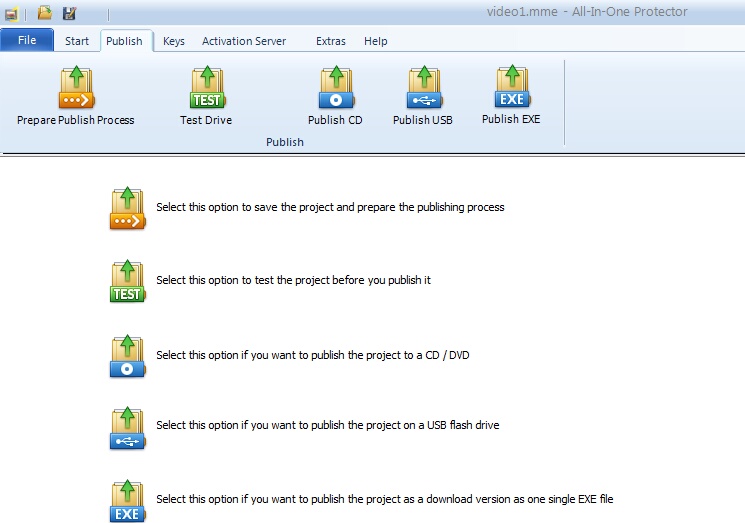Click the EXE icon in the main list
745x523 pixels.
click(x=127, y=501)
